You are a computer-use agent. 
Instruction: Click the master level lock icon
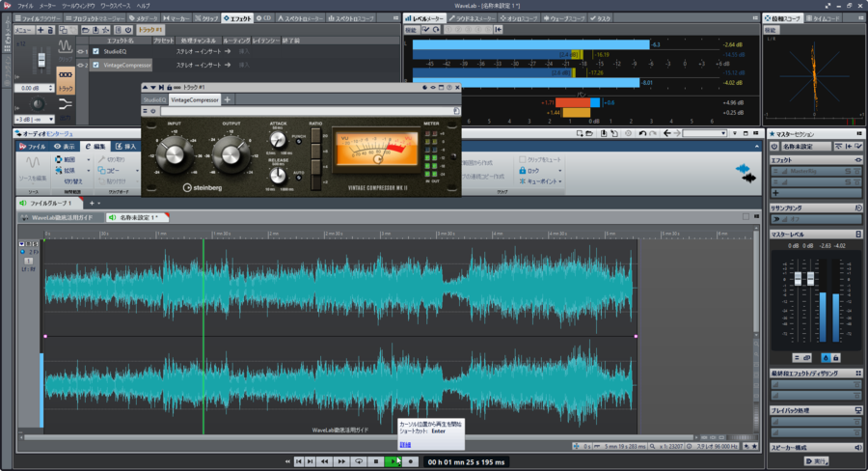[x=836, y=358]
